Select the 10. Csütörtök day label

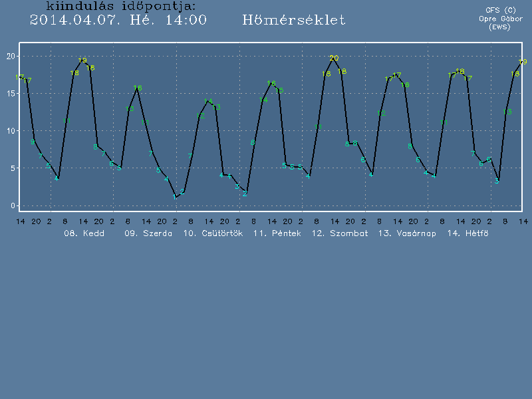pos(213,233)
